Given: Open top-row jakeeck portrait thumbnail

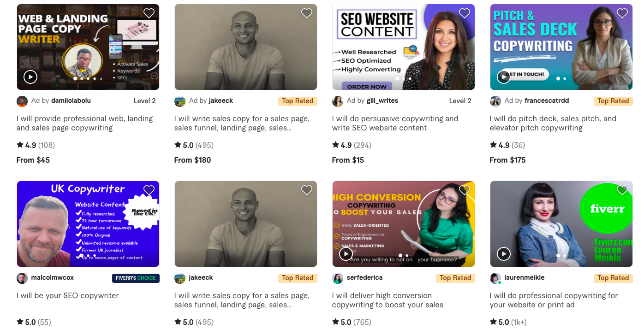Looking at the screenshot, I should [x=246, y=47].
